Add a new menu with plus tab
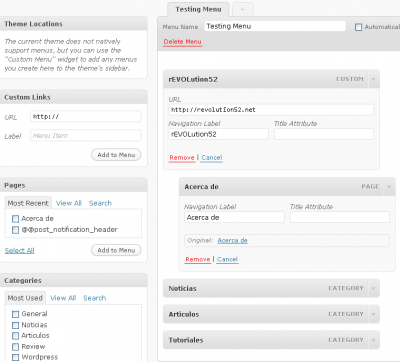Viewport: 400px width, 362px height. click(x=243, y=9)
